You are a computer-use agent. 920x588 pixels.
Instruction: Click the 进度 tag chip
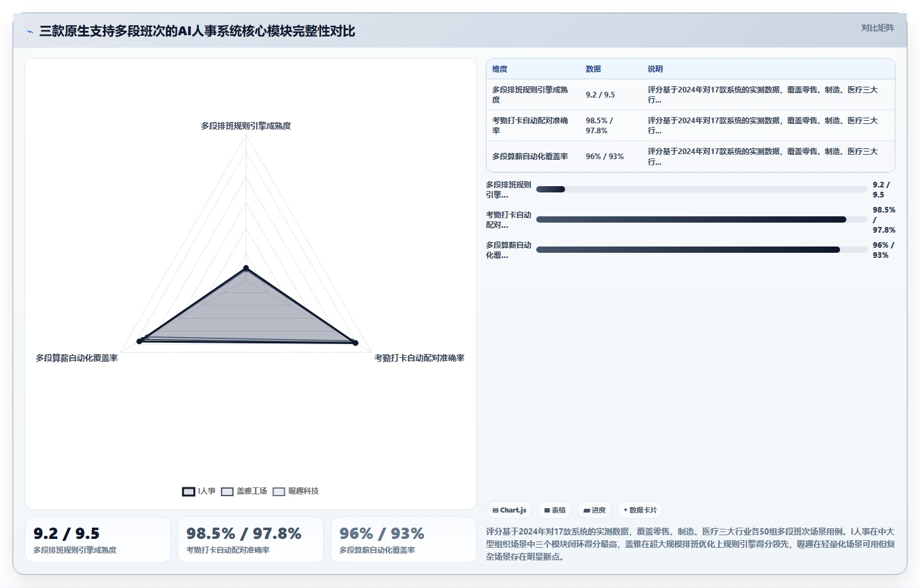coord(594,510)
